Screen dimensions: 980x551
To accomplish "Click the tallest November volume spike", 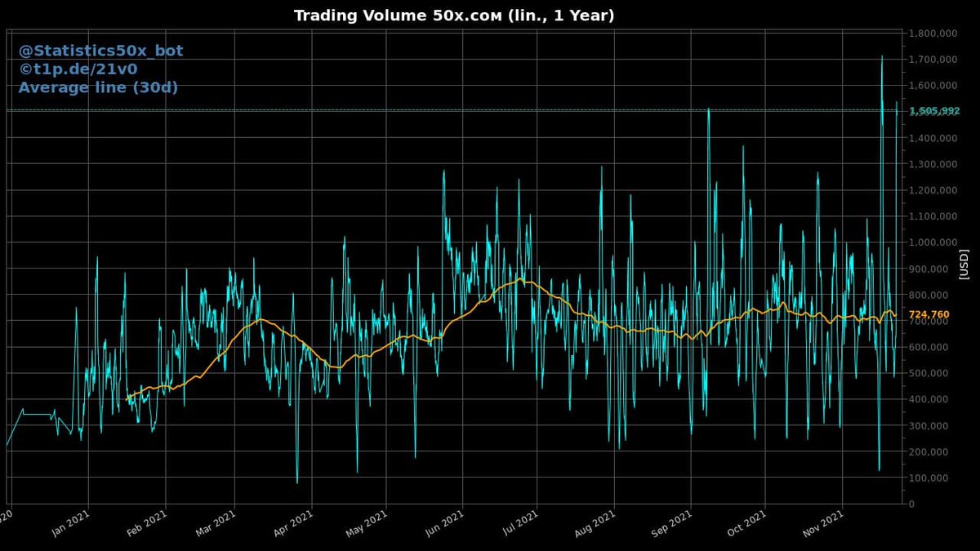I will click(883, 57).
